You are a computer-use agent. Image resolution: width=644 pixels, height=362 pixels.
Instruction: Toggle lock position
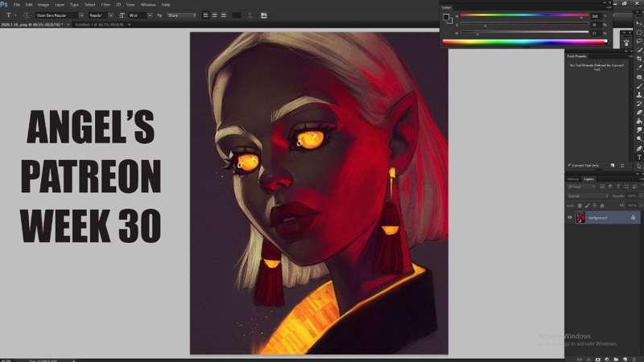coord(595,205)
